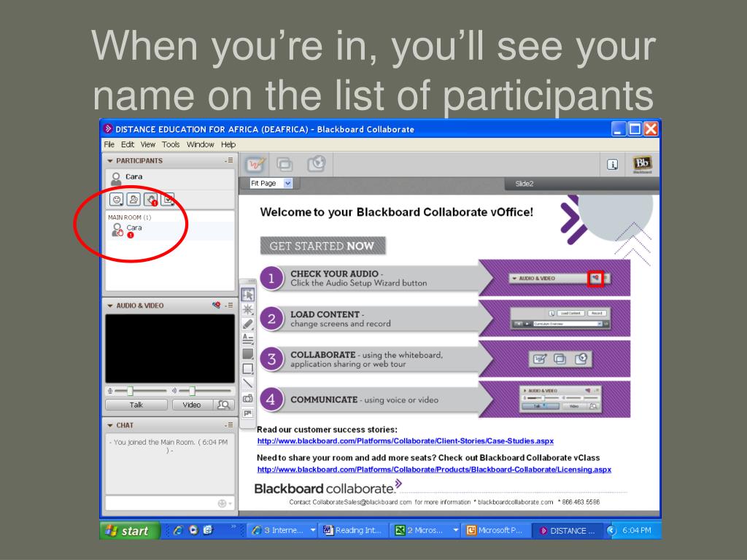Viewport: 747px width, 560px height.
Task: Toggle the raise hand button
Action: tap(151, 200)
